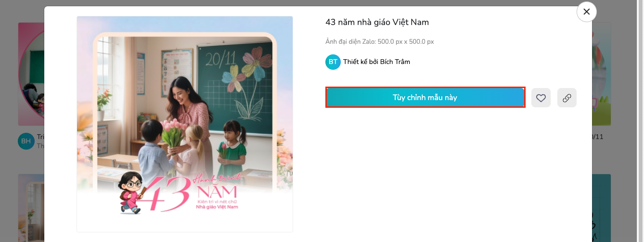The image size is (644, 242).
Task: Open the green grass template thumbnail at right
Action: point(601,74)
